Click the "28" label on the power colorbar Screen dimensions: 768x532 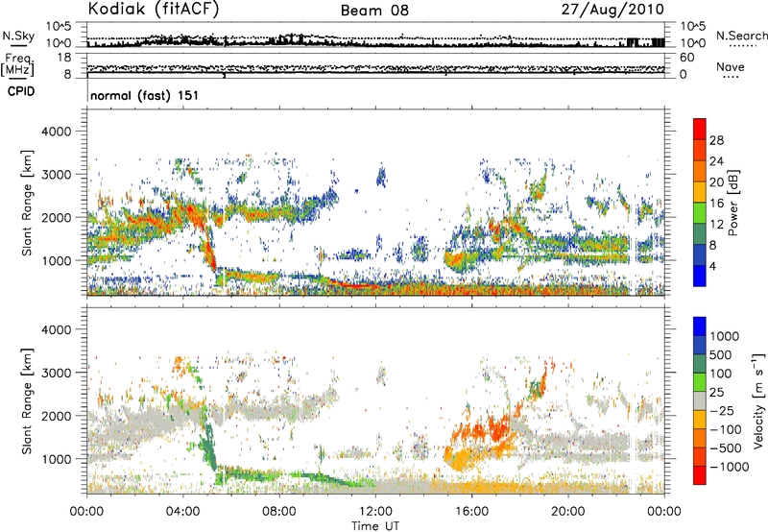[716, 140]
